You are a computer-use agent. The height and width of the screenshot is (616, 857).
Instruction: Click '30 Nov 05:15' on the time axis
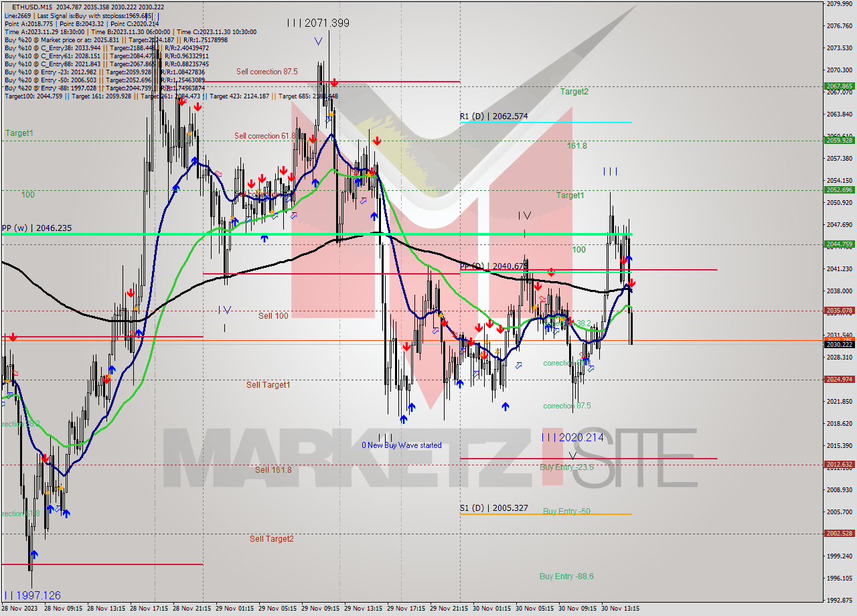(536, 609)
